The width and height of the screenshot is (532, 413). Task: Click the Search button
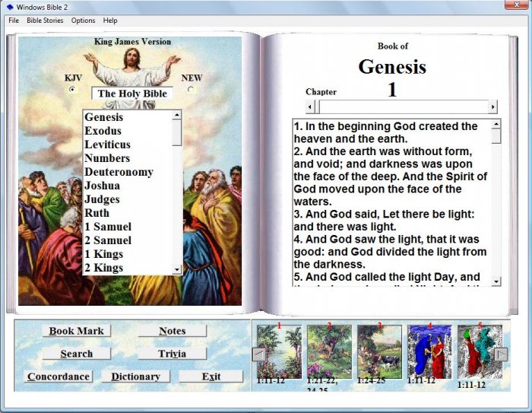76,354
